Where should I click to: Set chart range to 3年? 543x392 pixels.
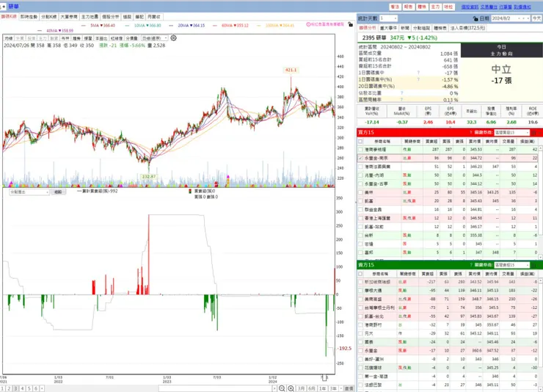tap(333, 388)
